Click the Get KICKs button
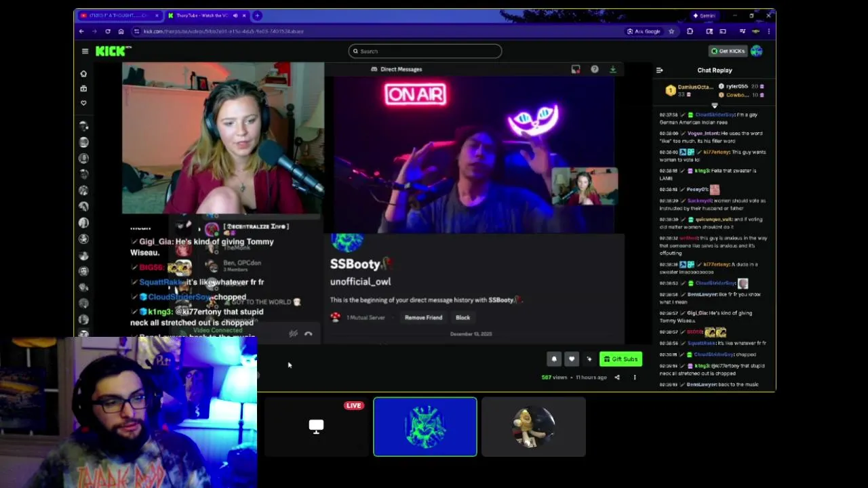The width and height of the screenshot is (868, 488). (x=728, y=51)
